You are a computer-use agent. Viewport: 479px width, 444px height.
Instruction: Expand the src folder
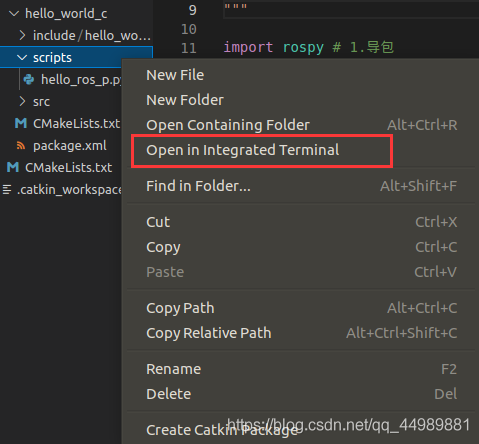(22, 101)
